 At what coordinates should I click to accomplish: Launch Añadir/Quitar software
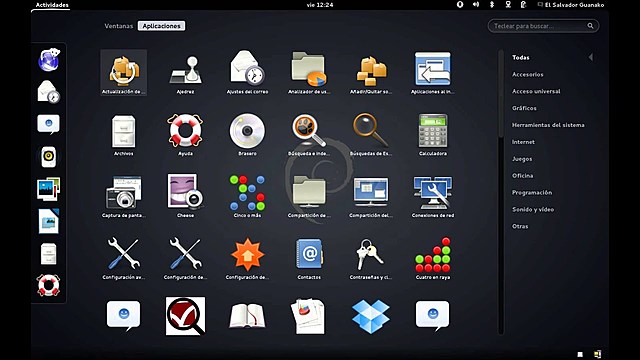coord(371,73)
